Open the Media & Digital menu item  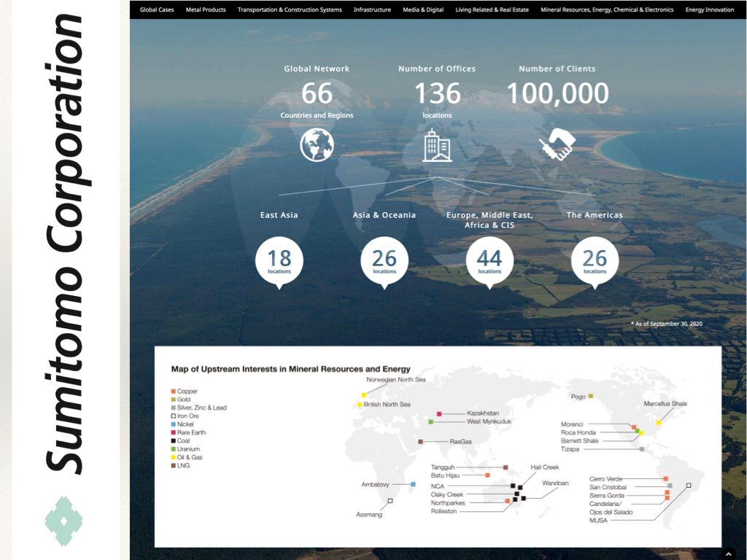423,9
